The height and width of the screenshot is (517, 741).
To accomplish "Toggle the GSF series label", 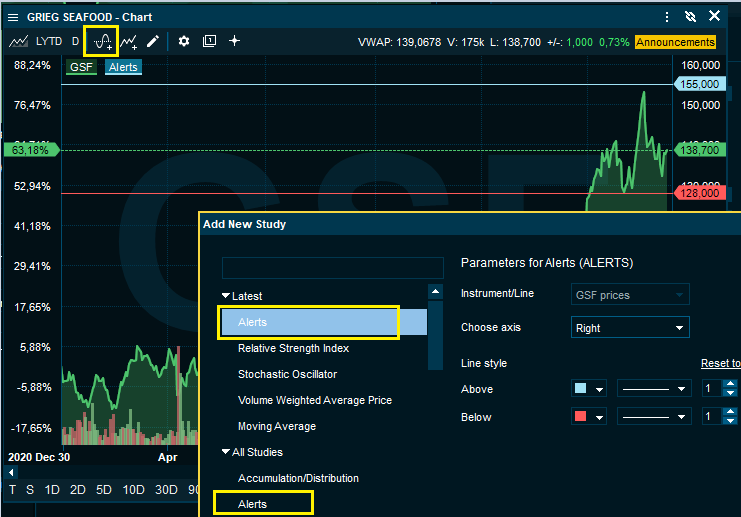I will point(81,67).
